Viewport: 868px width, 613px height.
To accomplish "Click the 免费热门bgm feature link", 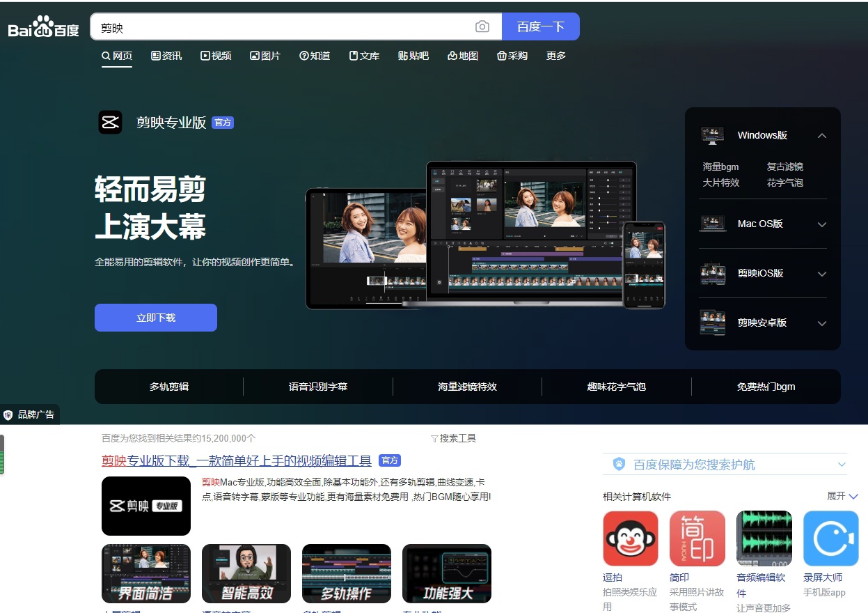I will [x=766, y=387].
